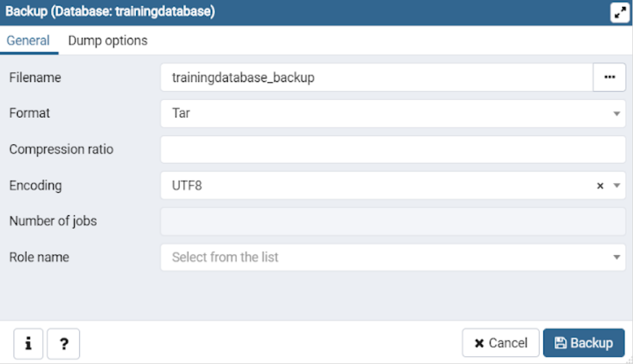Viewport: 633px width, 364px height.
Task: Open help with the question mark button
Action: [x=63, y=344]
